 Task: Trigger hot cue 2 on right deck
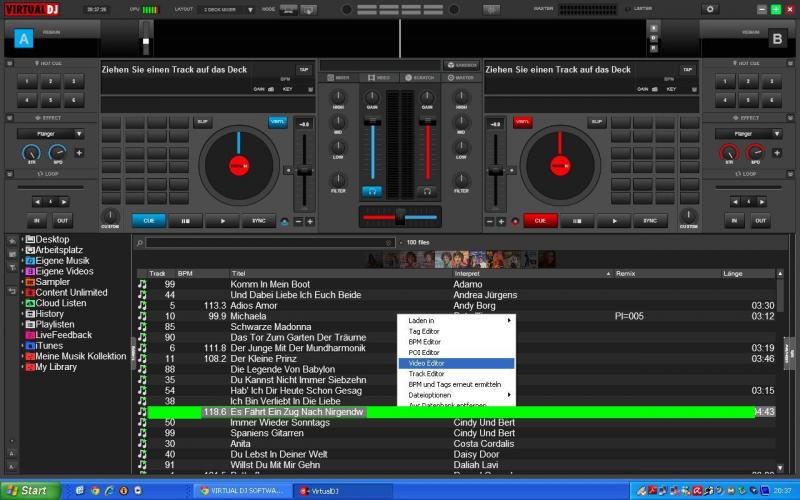(x=748, y=81)
